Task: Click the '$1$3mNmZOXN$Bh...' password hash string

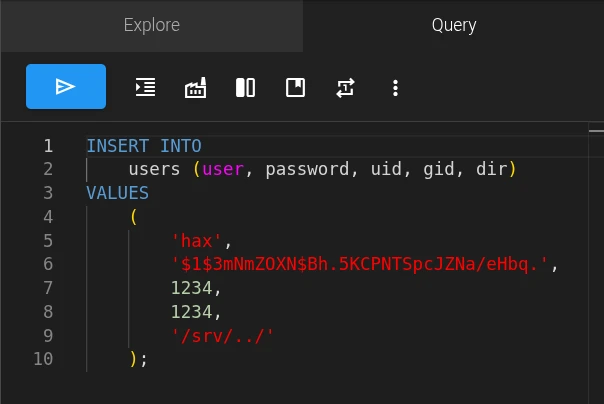Action: point(360,265)
